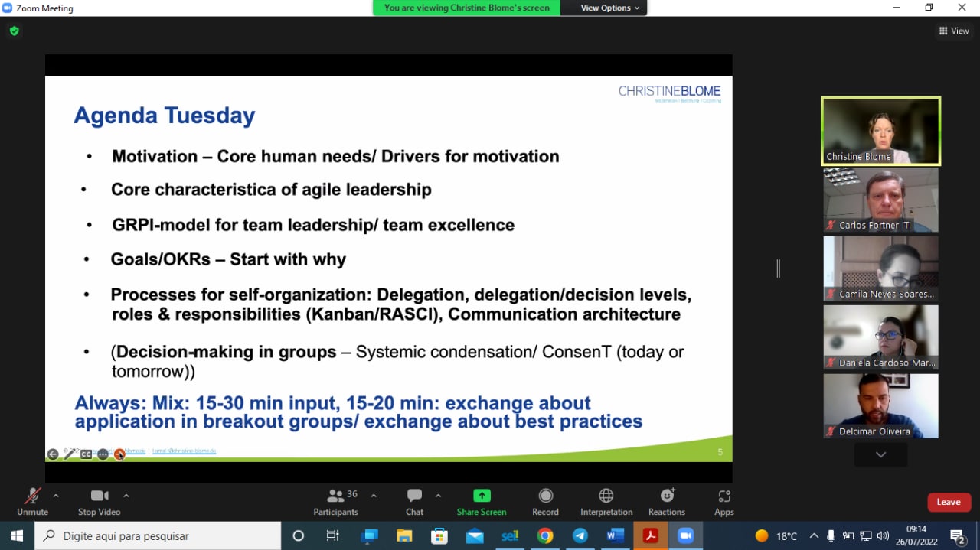Open the Windows Start menu
Viewport: 980px width, 550px height.
pyautogui.click(x=16, y=535)
